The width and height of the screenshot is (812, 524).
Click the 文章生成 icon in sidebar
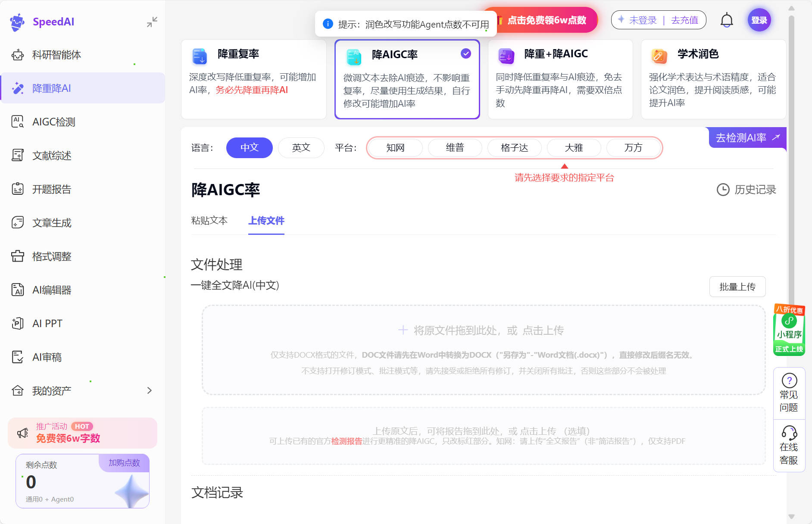[18, 223]
